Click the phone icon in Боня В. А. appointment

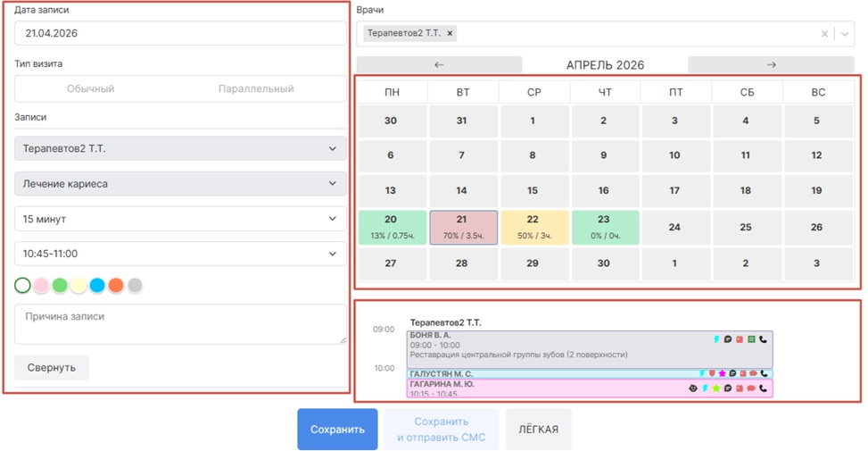[x=764, y=339]
